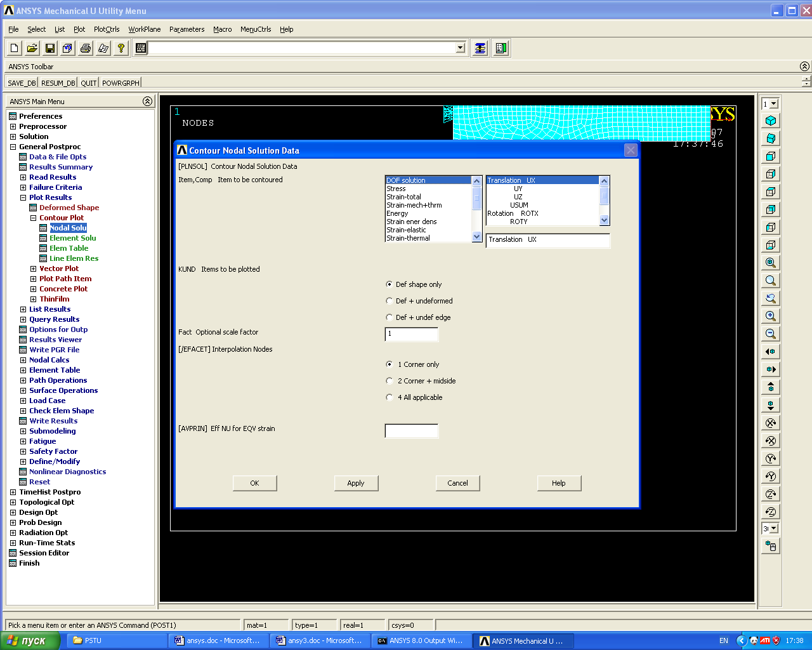Pan model up arrow icon
The width and height of the screenshot is (812, 650).
[771, 387]
